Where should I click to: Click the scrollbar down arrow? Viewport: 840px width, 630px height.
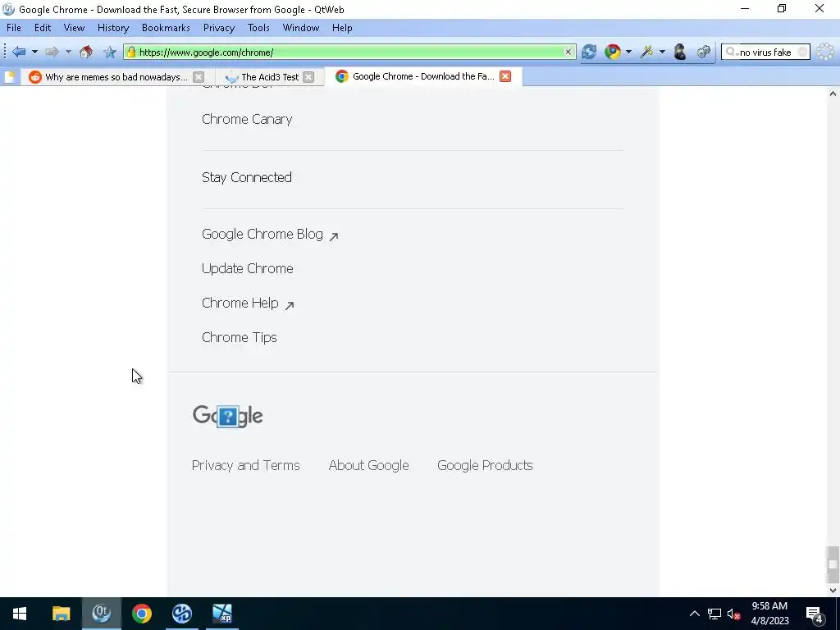833,591
